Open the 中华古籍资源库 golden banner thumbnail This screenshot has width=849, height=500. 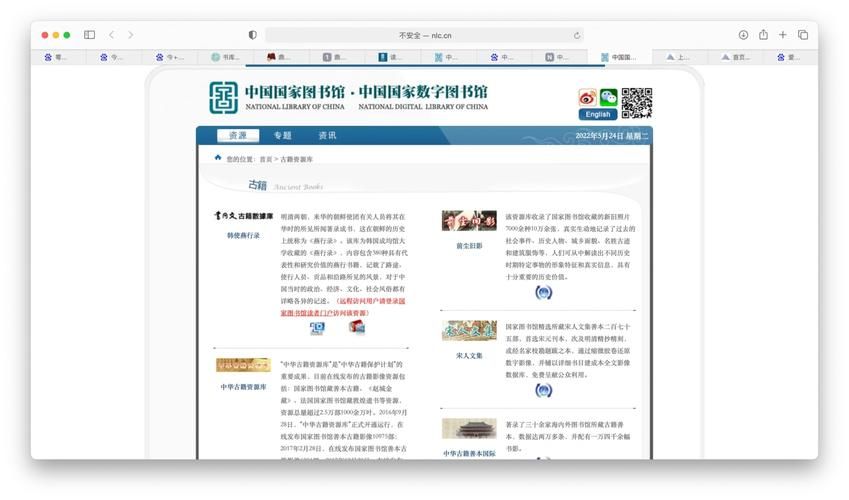[x=243, y=365]
